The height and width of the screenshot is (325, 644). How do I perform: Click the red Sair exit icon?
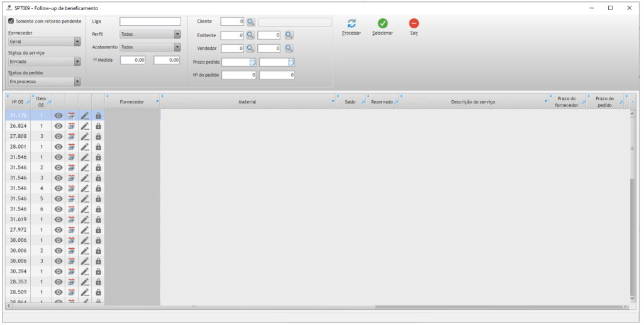414,23
